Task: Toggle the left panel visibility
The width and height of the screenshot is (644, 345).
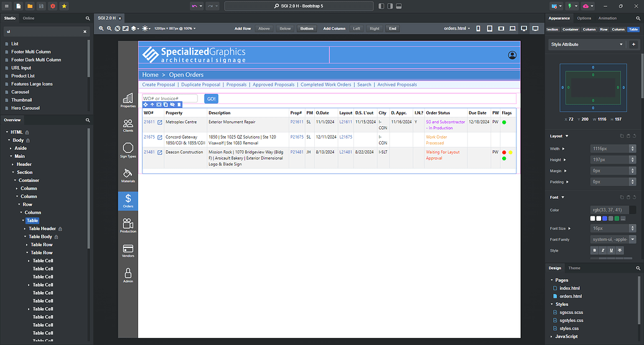Action: [x=381, y=6]
